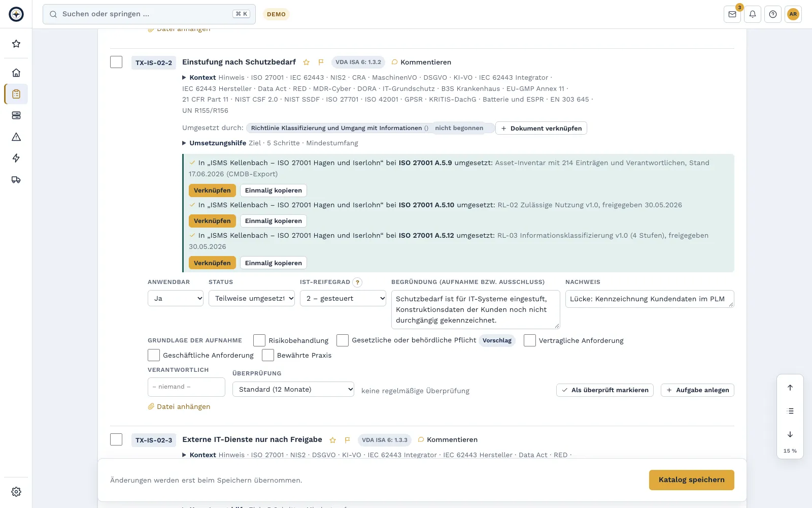Open the Überprüfung dropdown Standard (12 Monate)
Viewport: 812px width, 508px height.
[x=293, y=389]
